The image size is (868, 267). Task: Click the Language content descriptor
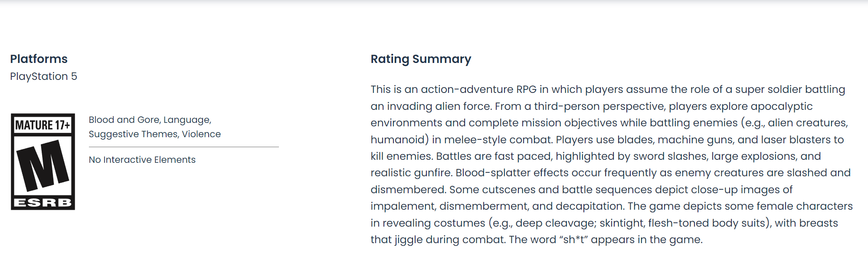coord(187,120)
